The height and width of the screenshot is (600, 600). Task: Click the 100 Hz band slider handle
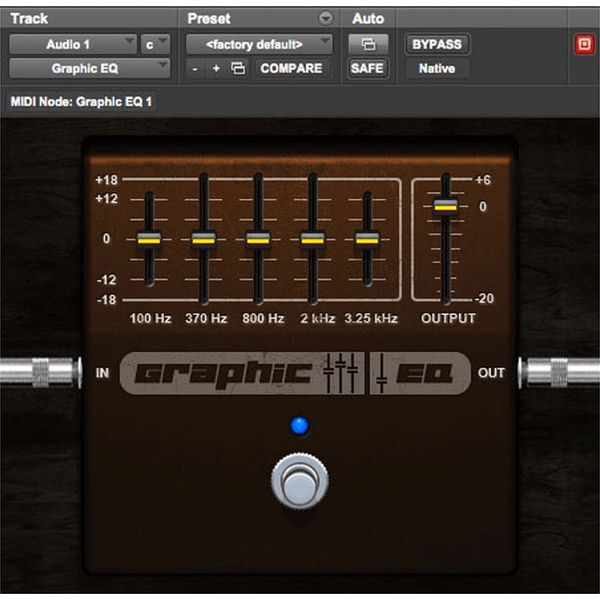pyautogui.click(x=149, y=240)
